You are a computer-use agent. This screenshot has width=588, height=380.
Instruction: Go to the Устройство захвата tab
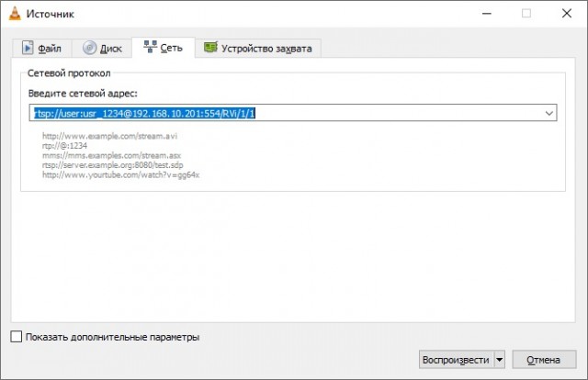(x=261, y=49)
